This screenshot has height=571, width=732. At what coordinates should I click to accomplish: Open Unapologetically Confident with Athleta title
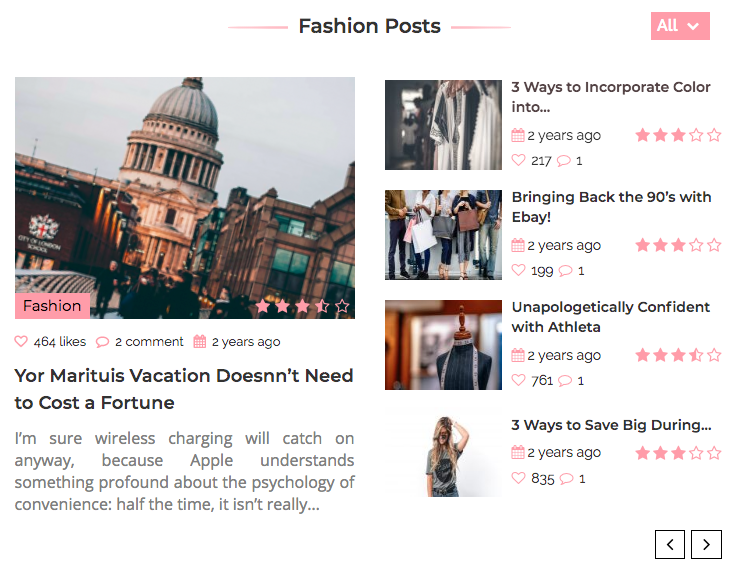(x=611, y=317)
